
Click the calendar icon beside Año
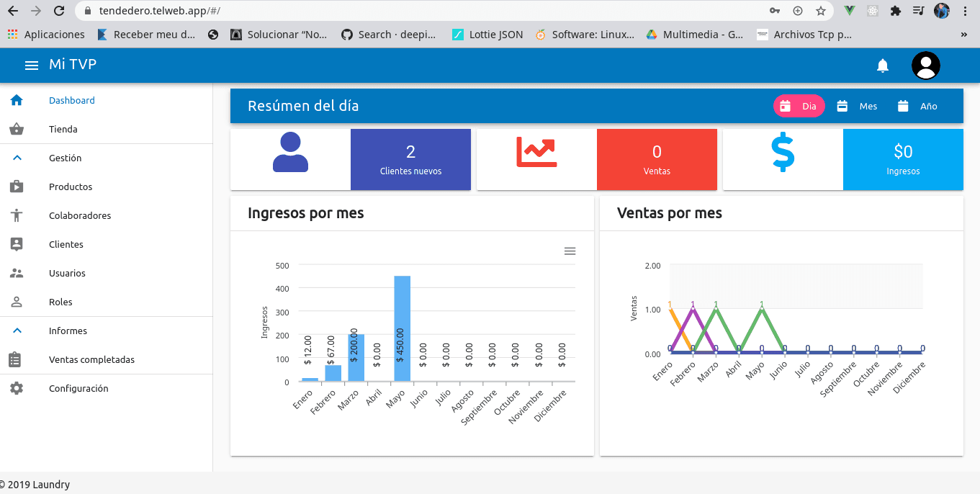(903, 106)
